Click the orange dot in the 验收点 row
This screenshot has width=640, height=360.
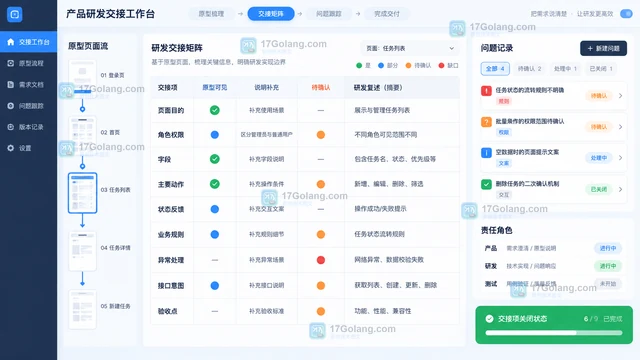click(321, 311)
